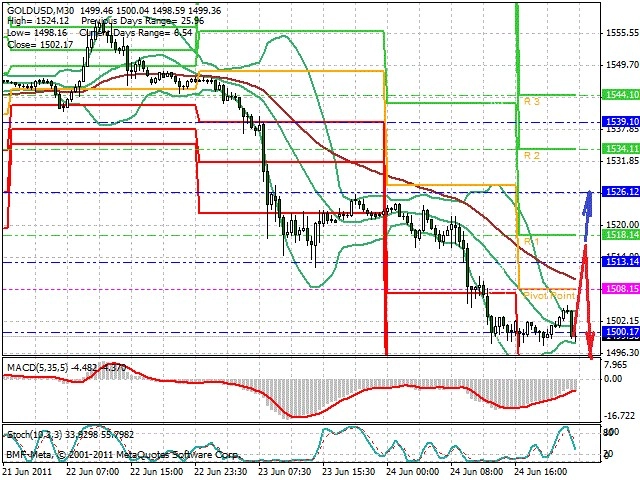Select the R 1 resistance label
Screen dimensions: 640x480
coord(531,241)
